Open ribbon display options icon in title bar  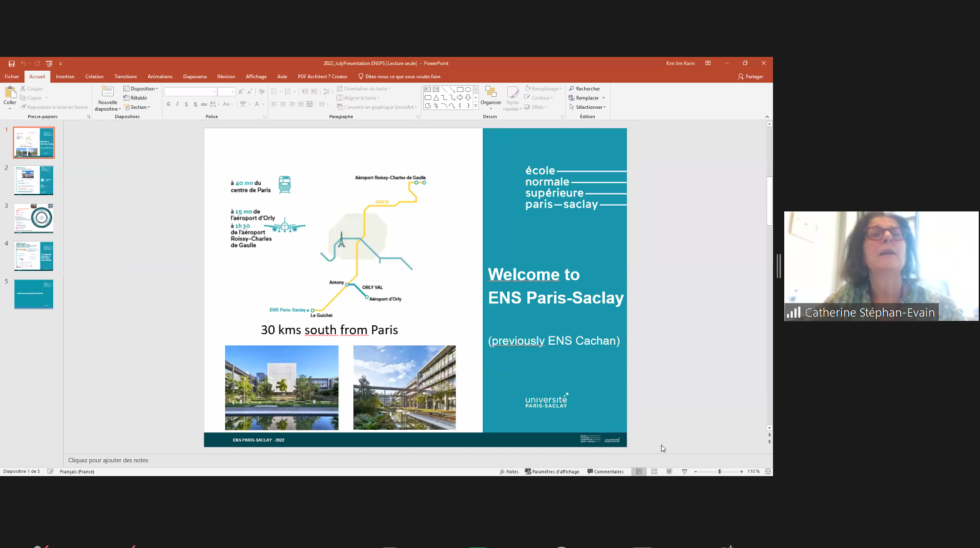click(708, 63)
